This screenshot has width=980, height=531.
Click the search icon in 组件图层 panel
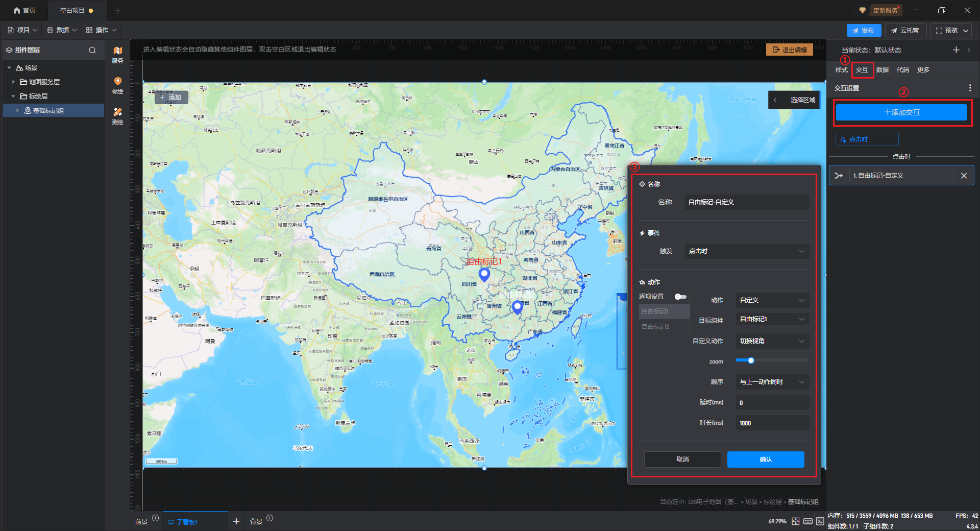(92, 50)
